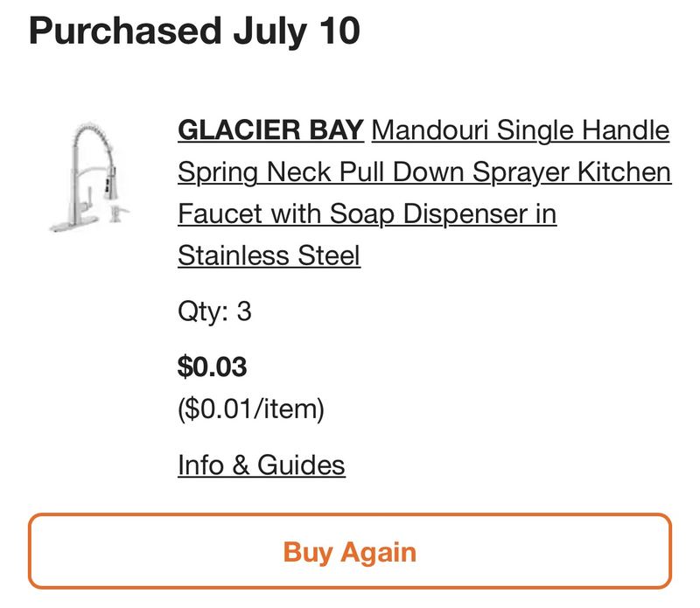The image size is (700, 608).
Task: Click the word Dispenser in product title
Action: coord(465,214)
